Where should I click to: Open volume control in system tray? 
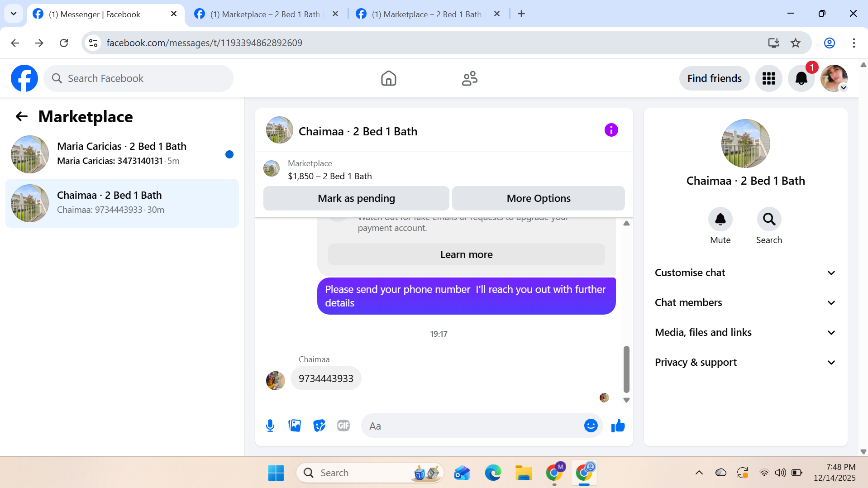[780, 473]
